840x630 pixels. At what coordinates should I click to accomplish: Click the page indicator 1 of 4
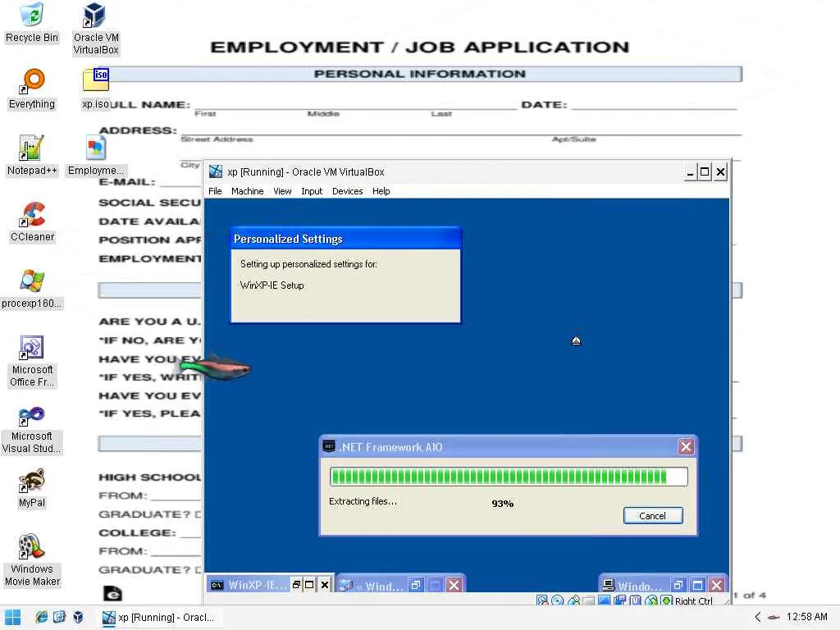(x=750, y=595)
